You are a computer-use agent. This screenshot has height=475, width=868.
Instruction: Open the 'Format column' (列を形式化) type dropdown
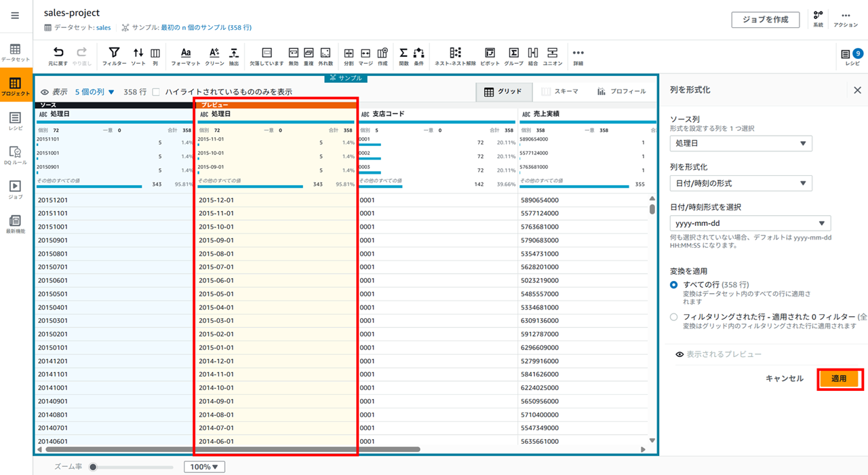click(x=741, y=183)
